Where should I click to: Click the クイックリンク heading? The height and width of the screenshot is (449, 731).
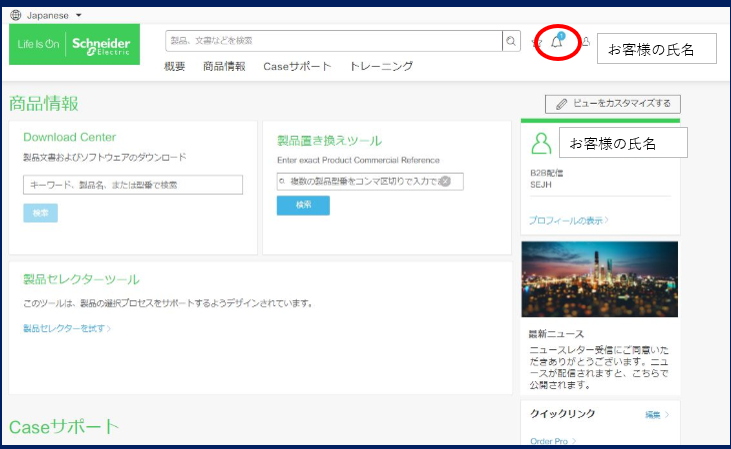563,414
